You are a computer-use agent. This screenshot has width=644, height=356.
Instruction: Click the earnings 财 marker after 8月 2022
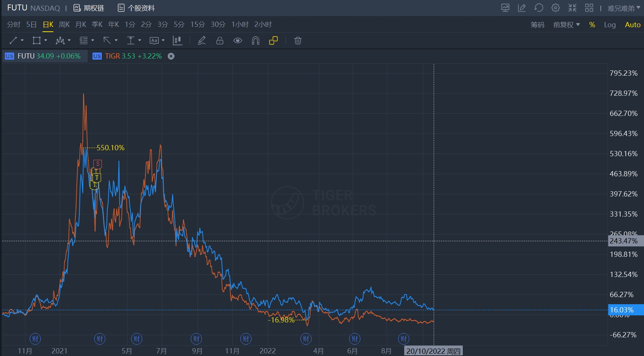point(403,339)
